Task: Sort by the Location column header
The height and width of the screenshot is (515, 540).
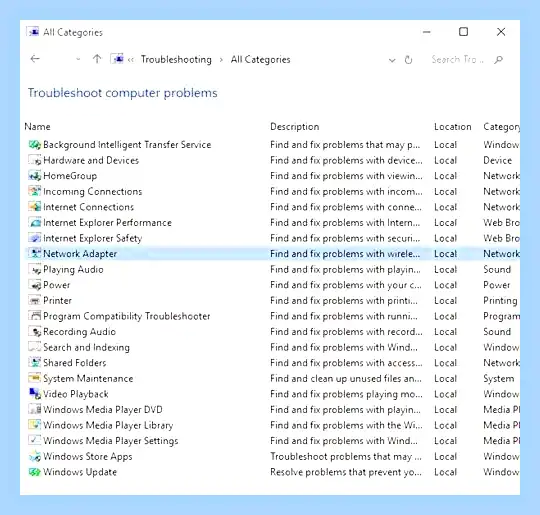Action: (x=453, y=127)
